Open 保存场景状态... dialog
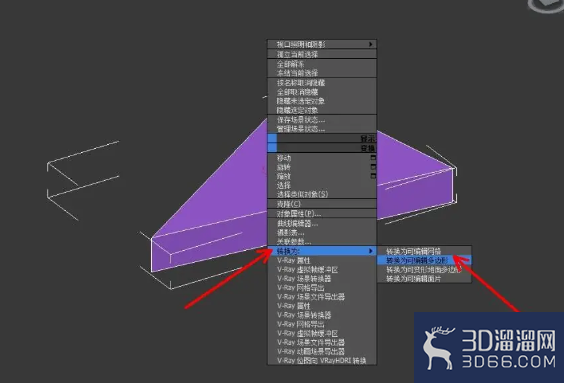564x383 pixels. pos(322,120)
